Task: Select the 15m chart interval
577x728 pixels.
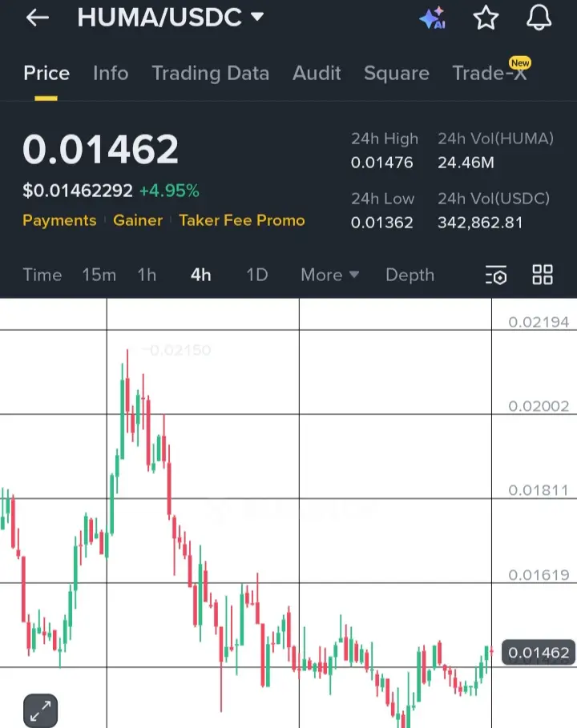Action: pos(99,275)
